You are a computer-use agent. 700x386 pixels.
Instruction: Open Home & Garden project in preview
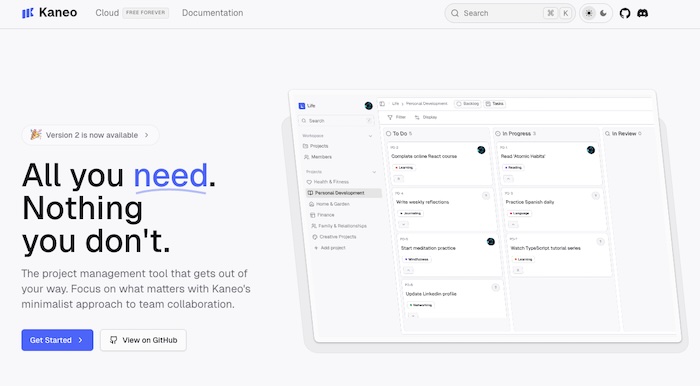pos(329,204)
